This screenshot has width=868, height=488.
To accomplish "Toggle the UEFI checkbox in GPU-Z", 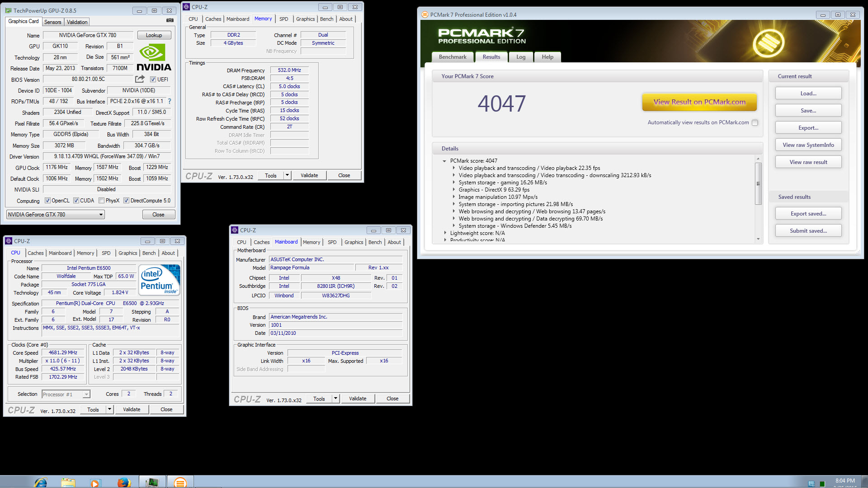I will click(x=153, y=80).
